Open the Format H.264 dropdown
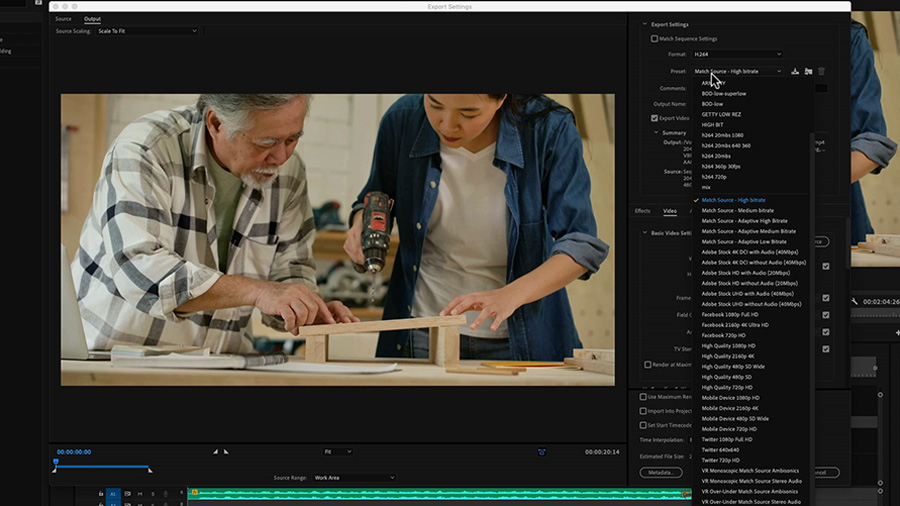This screenshot has height=506, width=900. 737,54
